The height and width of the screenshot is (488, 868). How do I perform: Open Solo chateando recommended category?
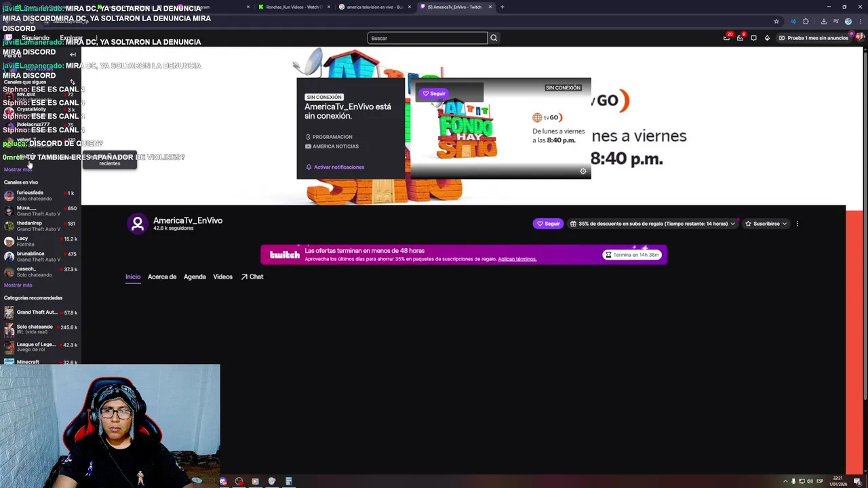(41, 329)
